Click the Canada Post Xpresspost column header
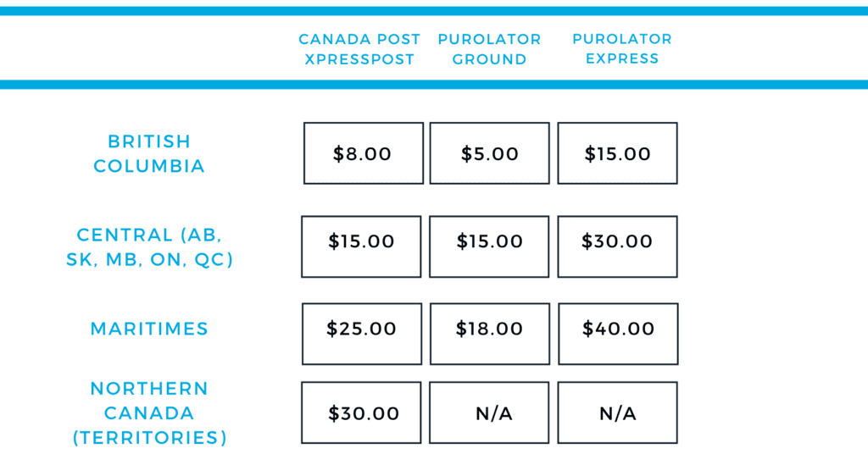Viewport: 868px width, 465px height. tap(359, 49)
